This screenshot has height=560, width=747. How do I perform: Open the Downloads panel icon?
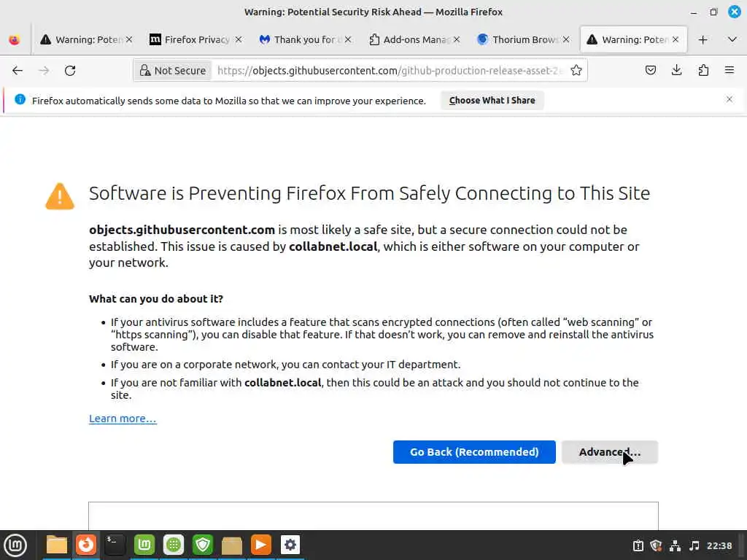(x=677, y=71)
